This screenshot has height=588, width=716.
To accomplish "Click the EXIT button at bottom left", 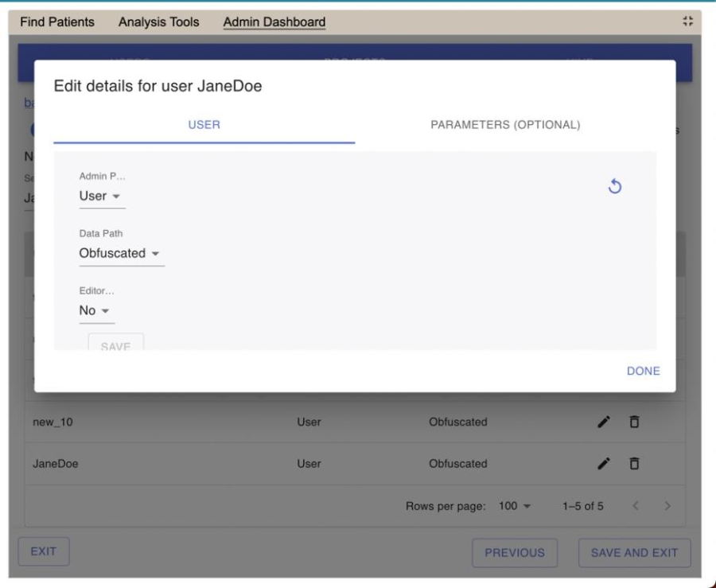I will 44,552.
